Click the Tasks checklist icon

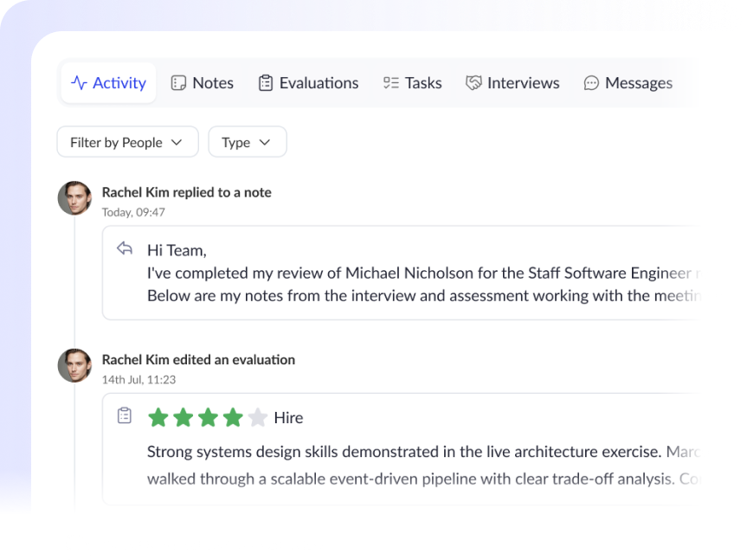coord(391,83)
